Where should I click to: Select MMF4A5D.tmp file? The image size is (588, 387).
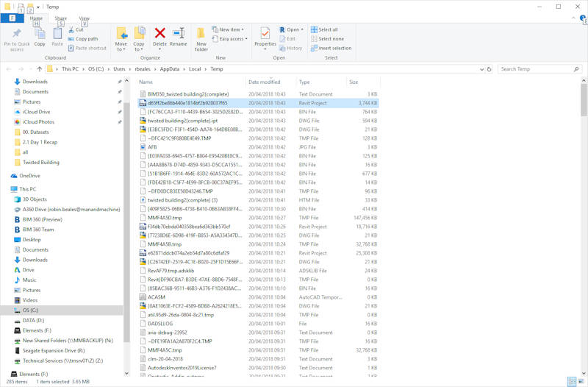tap(165, 218)
